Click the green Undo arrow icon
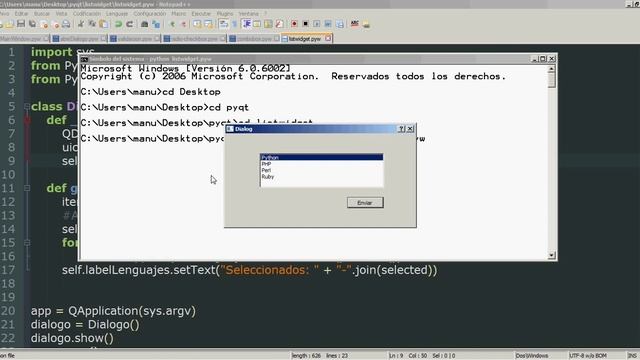Viewport: 640px width, 360px height. pyautogui.click(x=118, y=24)
